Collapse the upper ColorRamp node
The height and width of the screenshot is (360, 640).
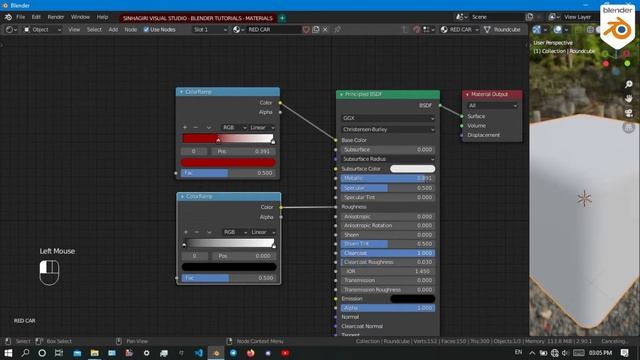tap(181, 92)
